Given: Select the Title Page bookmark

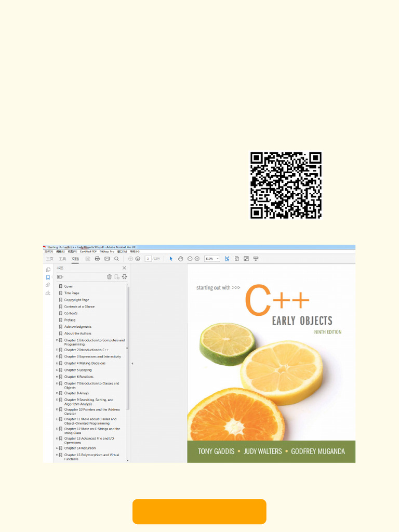Looking at the screenshot, I should (72, 293).
